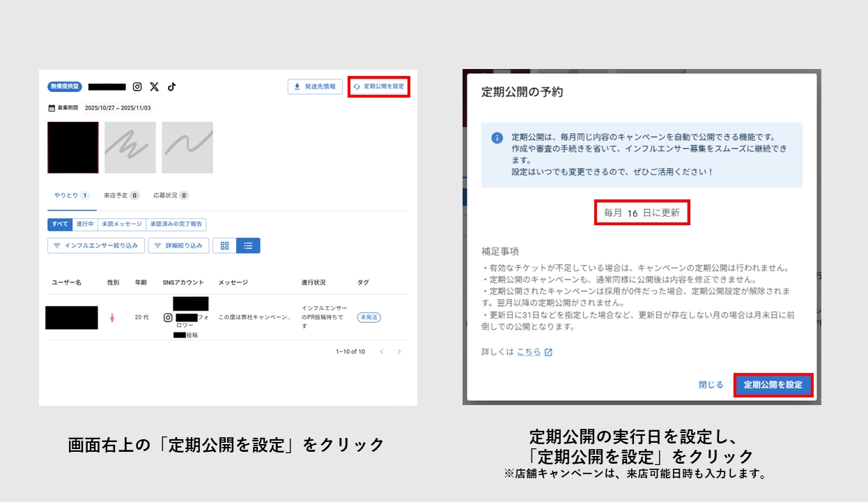The width and height of the screenshot is (868, 502).
Task: Click the calendar icon beside 募集期間
Action: click(x=50, y=107)
